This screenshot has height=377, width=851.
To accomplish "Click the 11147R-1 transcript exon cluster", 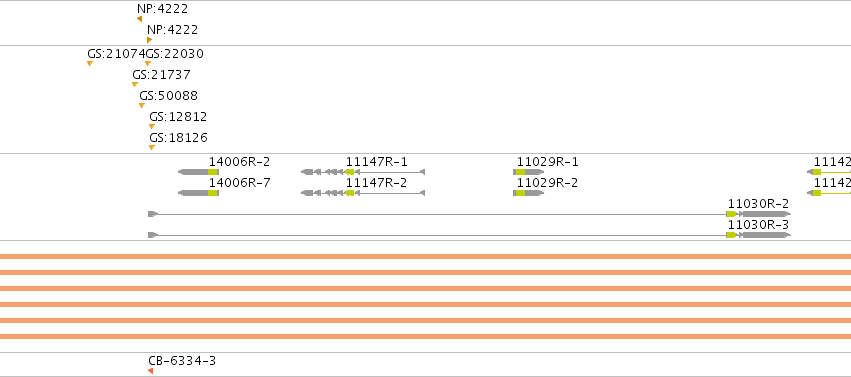I will (363, 172).
